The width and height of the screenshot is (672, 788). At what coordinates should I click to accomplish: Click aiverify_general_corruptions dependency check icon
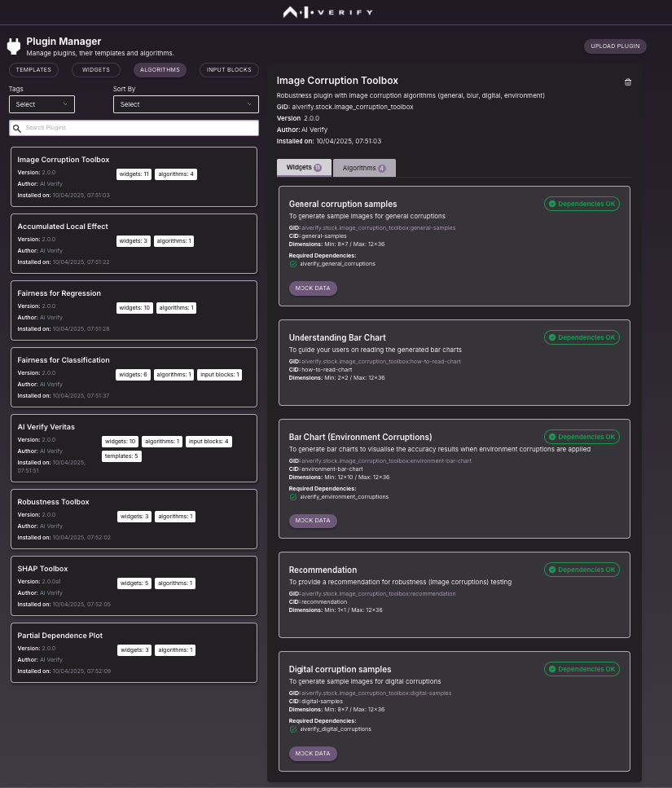tap(292, 264)
